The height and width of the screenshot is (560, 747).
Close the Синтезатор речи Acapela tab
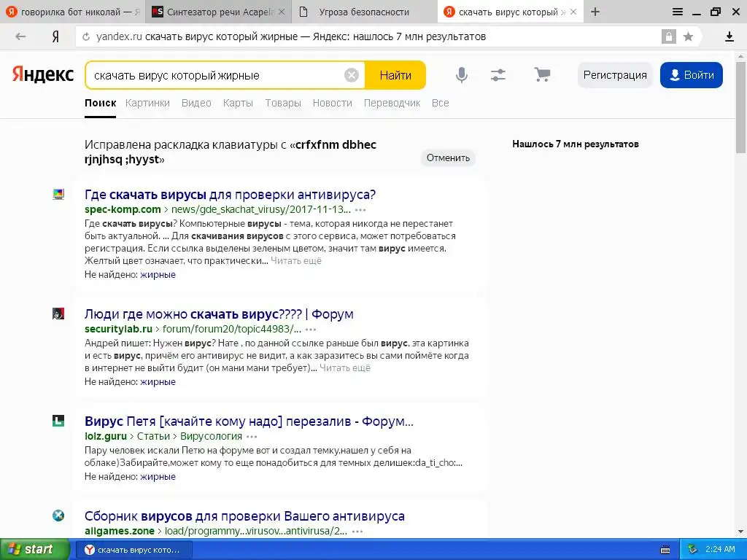click(282, 12)
